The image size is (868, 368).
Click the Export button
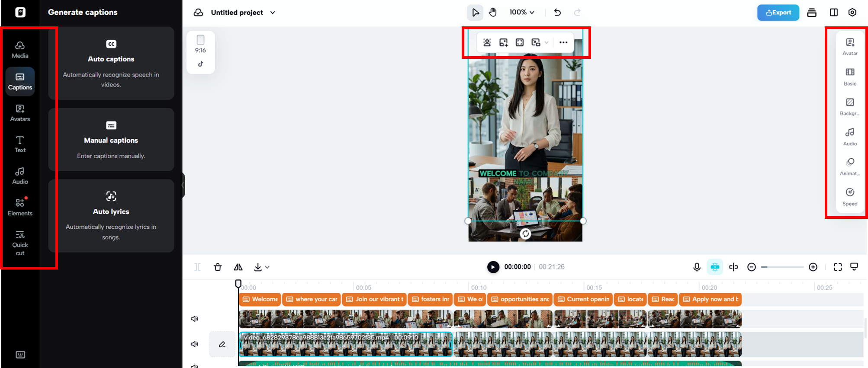click(x=778, y=13)
